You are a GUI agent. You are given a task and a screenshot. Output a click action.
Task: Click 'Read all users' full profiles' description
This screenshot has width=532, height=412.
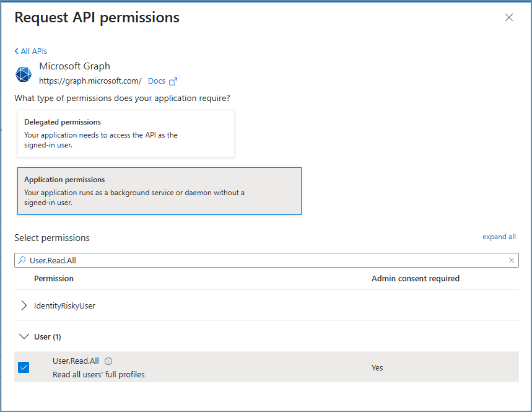click(98, 374)
